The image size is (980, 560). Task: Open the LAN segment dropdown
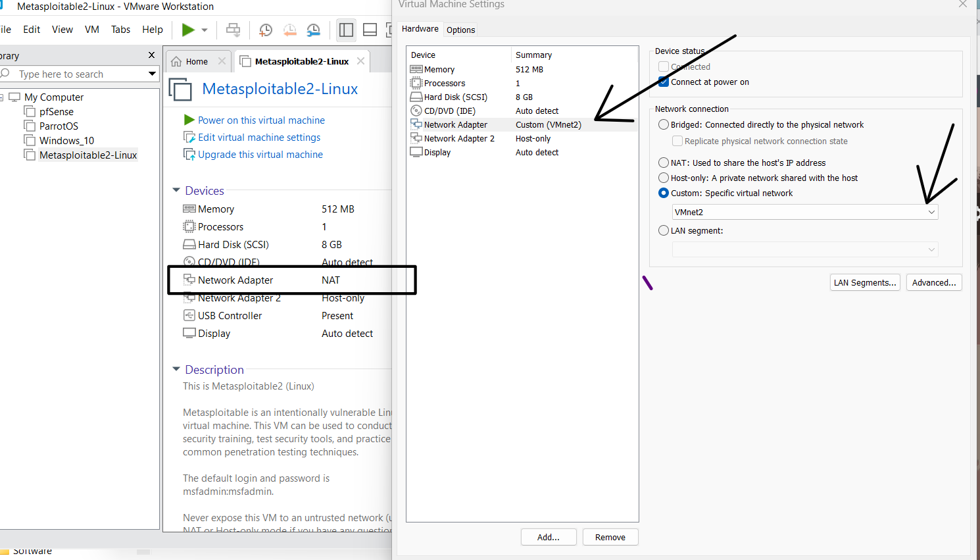coord(805,249)
